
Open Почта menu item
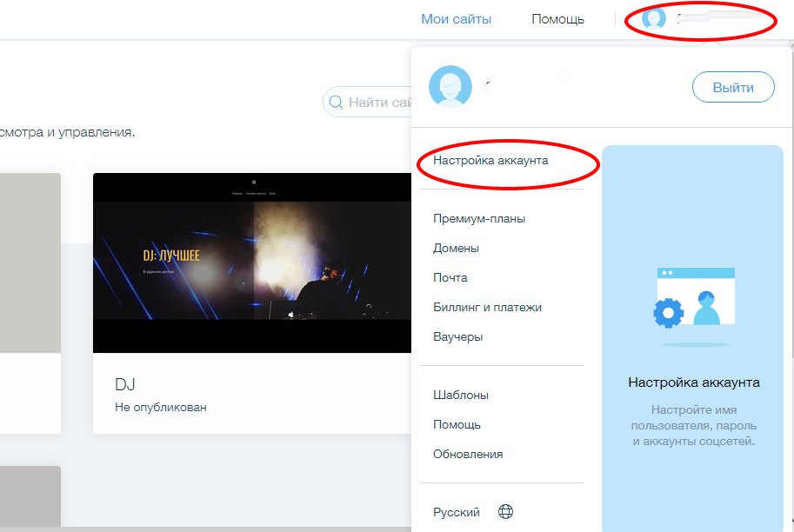(x=450, y=278)
